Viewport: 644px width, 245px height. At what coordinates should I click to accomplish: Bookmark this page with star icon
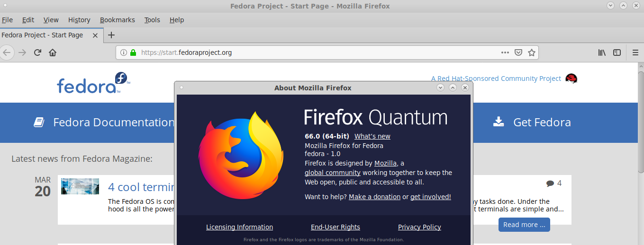[x=532, y=52]
